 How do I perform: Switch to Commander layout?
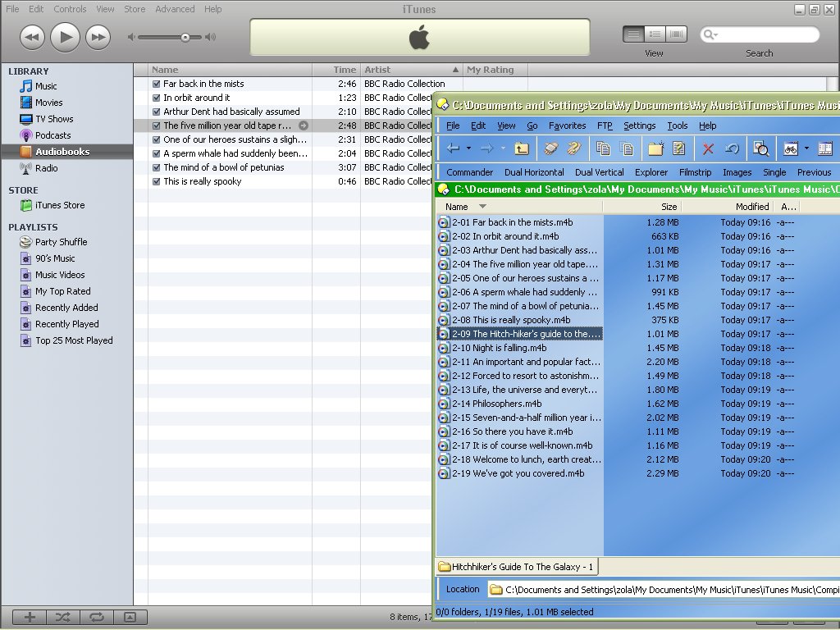tap(469, 172)
